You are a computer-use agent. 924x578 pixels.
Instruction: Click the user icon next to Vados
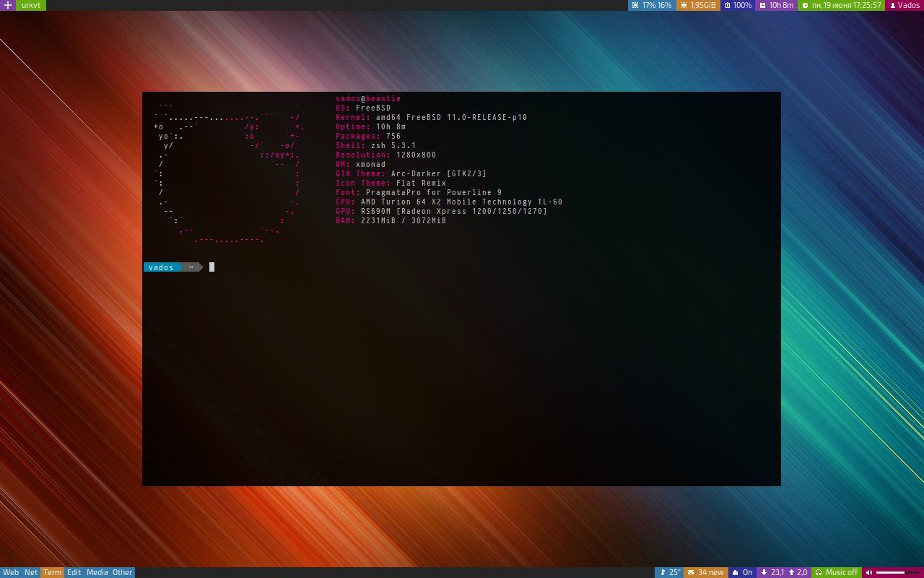893,5
